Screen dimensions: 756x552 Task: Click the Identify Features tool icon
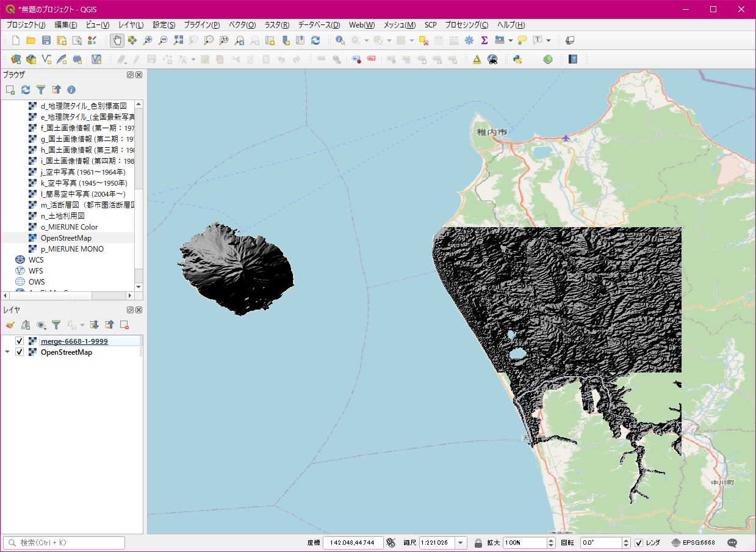tap(340, 40)
